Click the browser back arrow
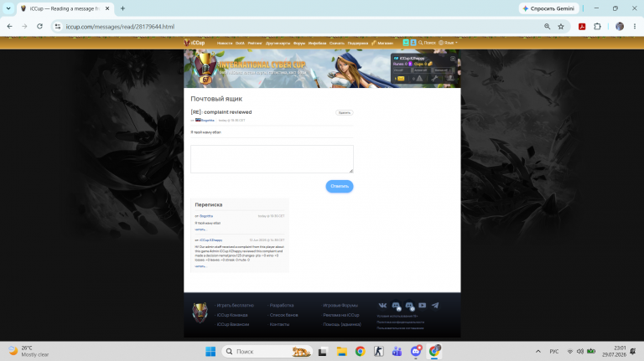The height and width of the screenshot is (361, 644). point(9,26)
